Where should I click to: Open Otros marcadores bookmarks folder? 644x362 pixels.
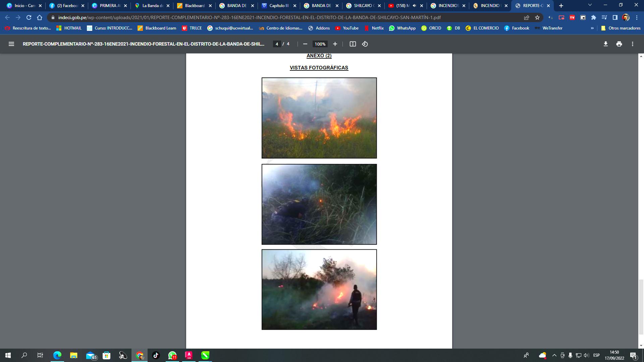621,28
